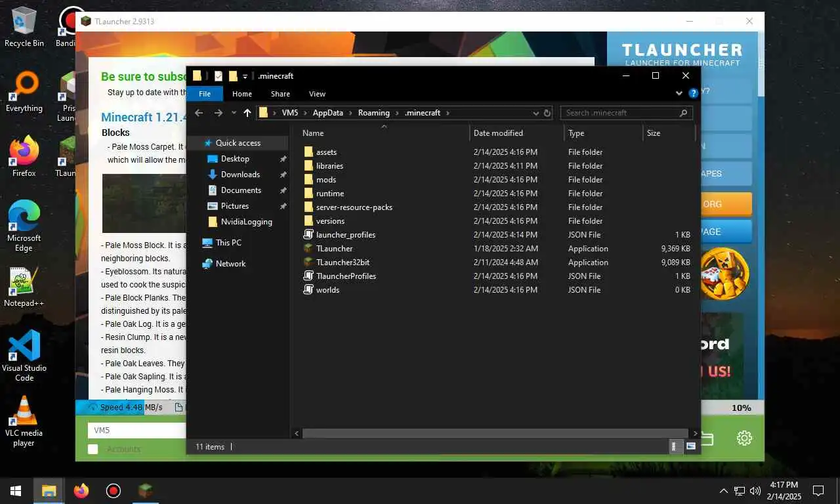Switch to large icons view layout
840x504 pixels.
690,446
